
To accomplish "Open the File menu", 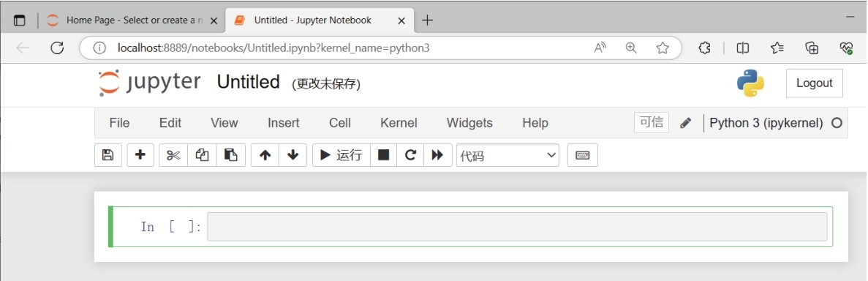I will (x=120, y=122).
